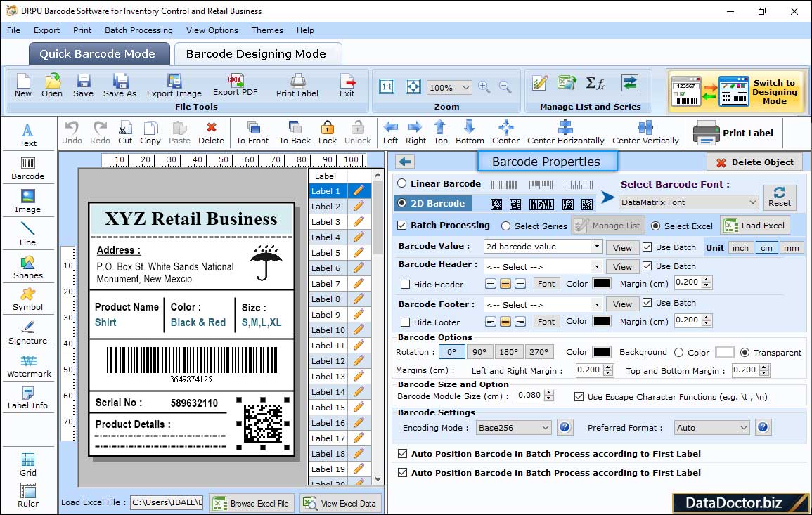Screen dimensions: 812x515
Task: Expand the Barcode Header select dropdown
Action: pos(597,266)
